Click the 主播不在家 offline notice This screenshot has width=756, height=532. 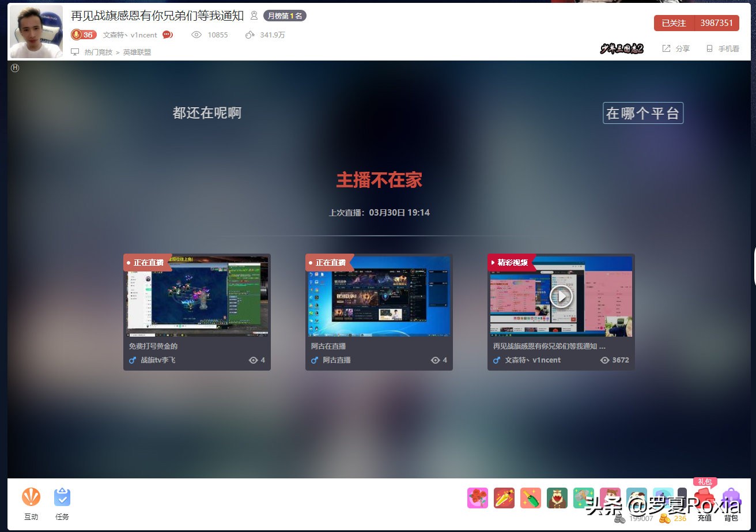pyautogui.click(x=379, y=180)
